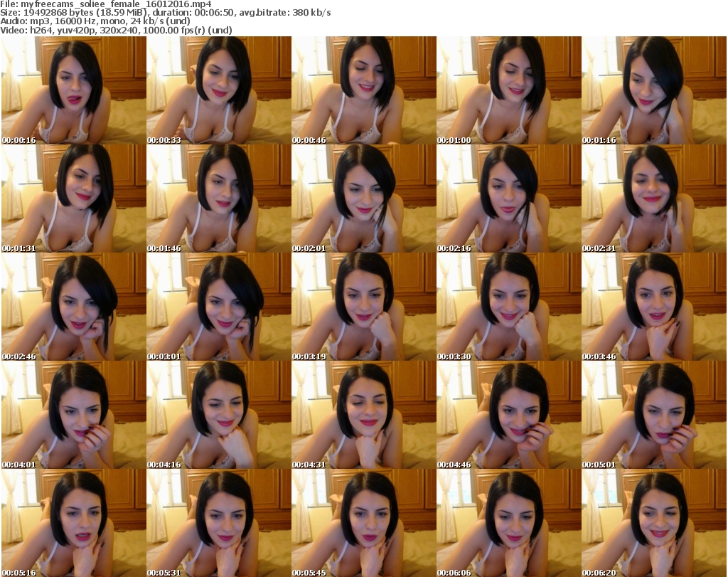Select the thumbnail timestamped 00:00:33

219,90
